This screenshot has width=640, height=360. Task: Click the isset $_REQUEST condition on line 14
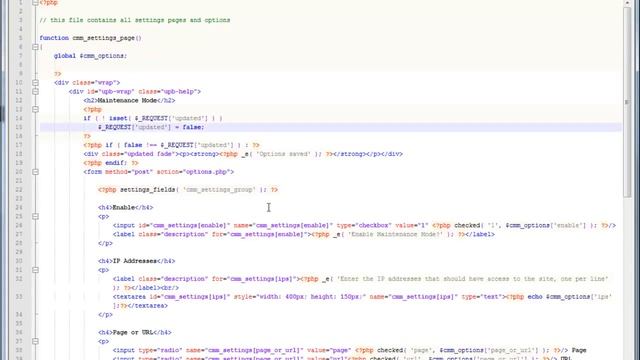coord(153,118)
